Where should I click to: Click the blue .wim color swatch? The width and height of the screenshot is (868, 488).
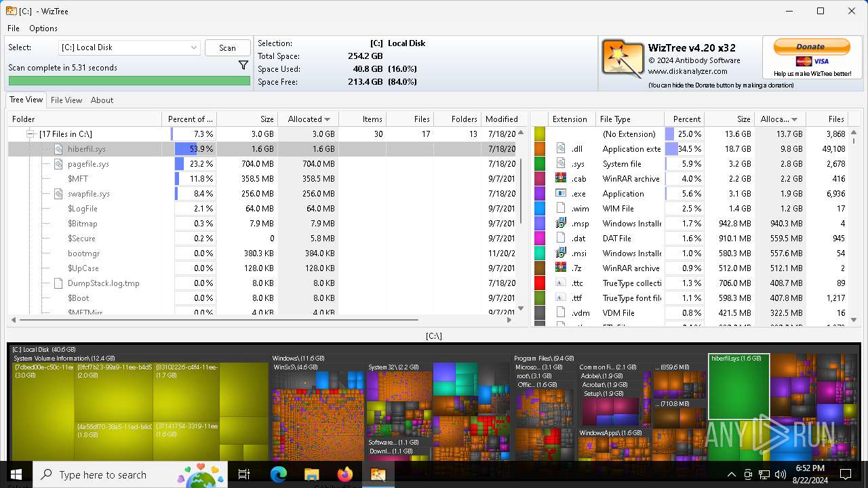coord(540,209)
